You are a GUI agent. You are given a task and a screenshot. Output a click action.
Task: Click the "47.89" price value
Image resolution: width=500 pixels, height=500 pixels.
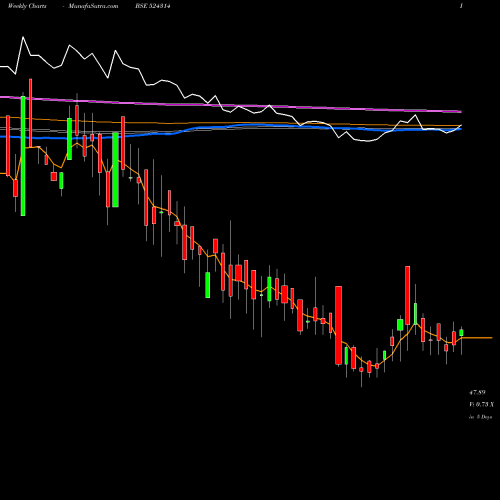(x=477, y=392)
